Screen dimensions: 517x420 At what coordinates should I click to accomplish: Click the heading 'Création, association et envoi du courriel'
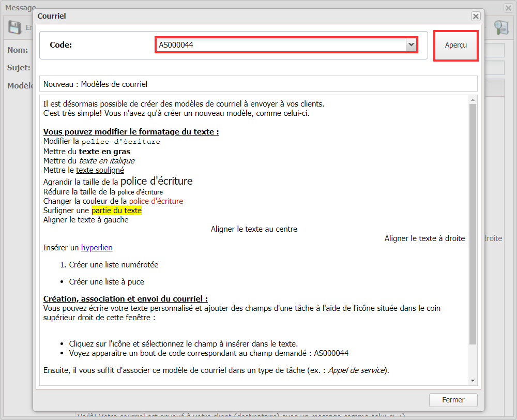point(125,299)
